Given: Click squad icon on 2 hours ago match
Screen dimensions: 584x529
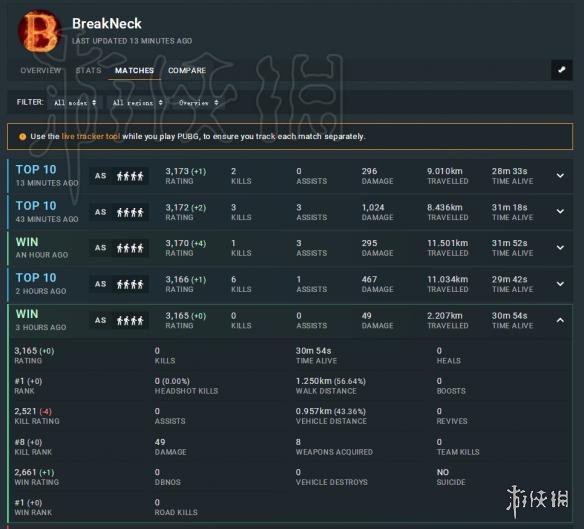Looking at the screenshot, I should click(130, 284).
